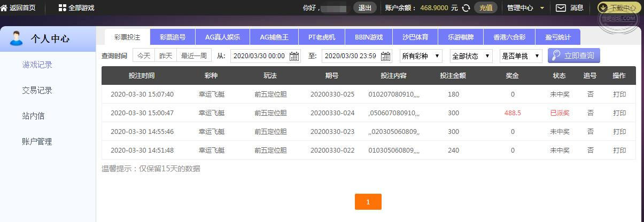
Task: Click 打印 for period 20200330-023
Action: (x=619, y=132)
